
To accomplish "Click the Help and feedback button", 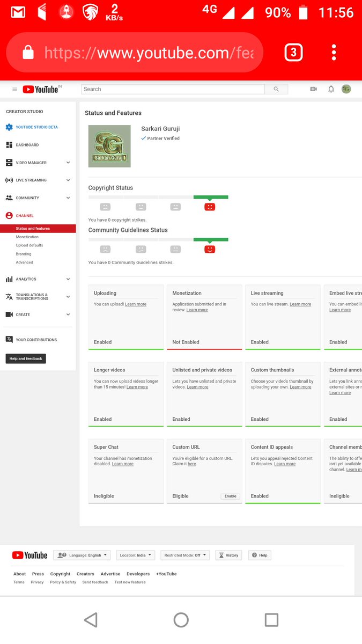I will pyautogui.click(x=26, y=358).
